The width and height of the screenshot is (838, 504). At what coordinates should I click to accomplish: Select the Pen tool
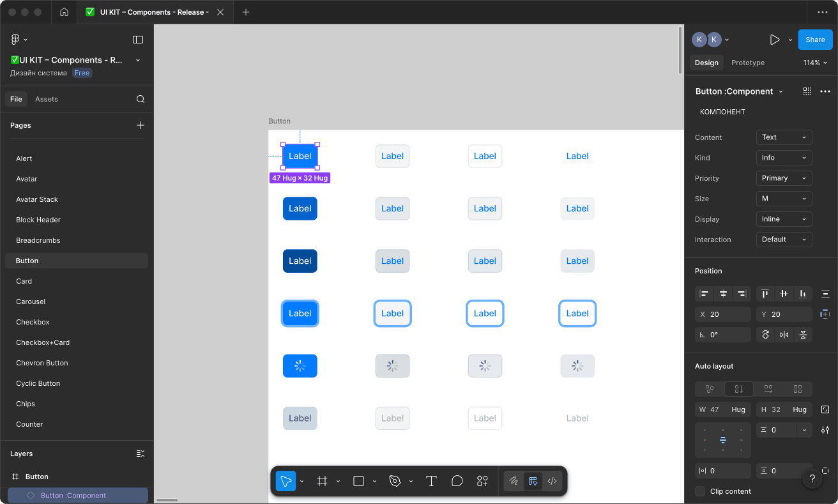click(395, 481)
